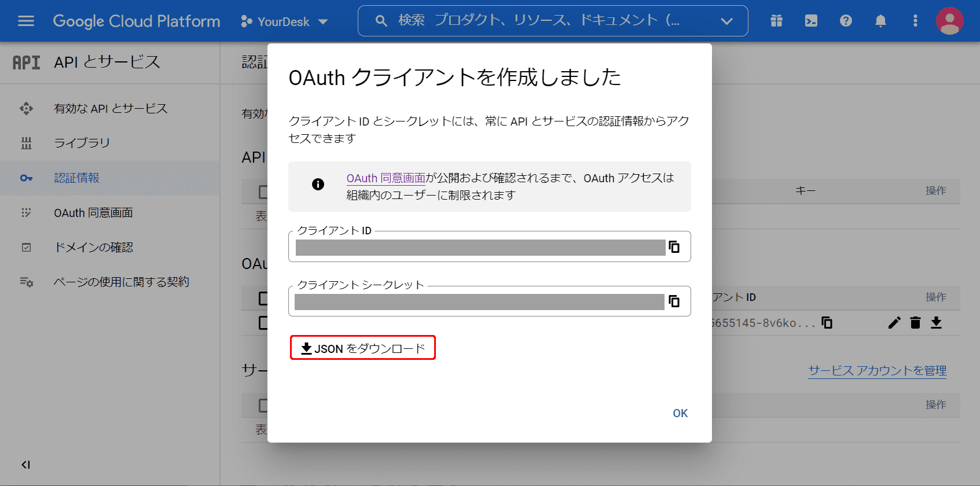Open the サービス アカウントを管理 link
This screenshot has height=486, width=980.
click(x=878, y=371)
